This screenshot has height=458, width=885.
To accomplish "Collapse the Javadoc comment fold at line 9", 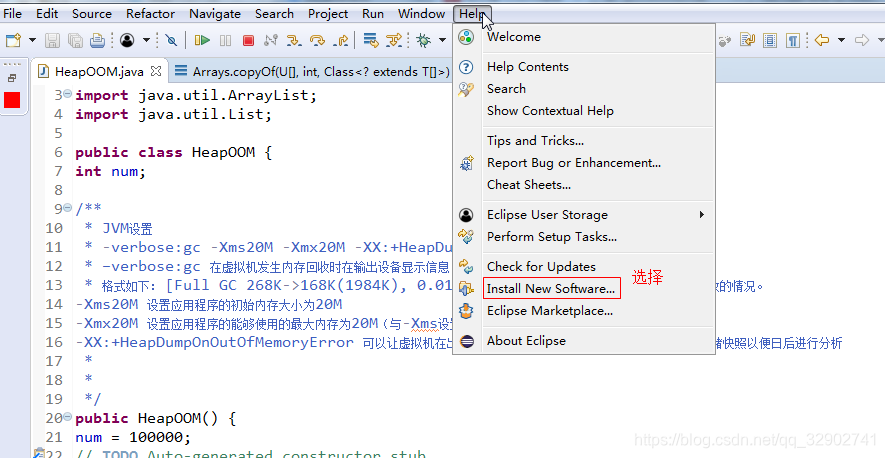I will [68, 208].
